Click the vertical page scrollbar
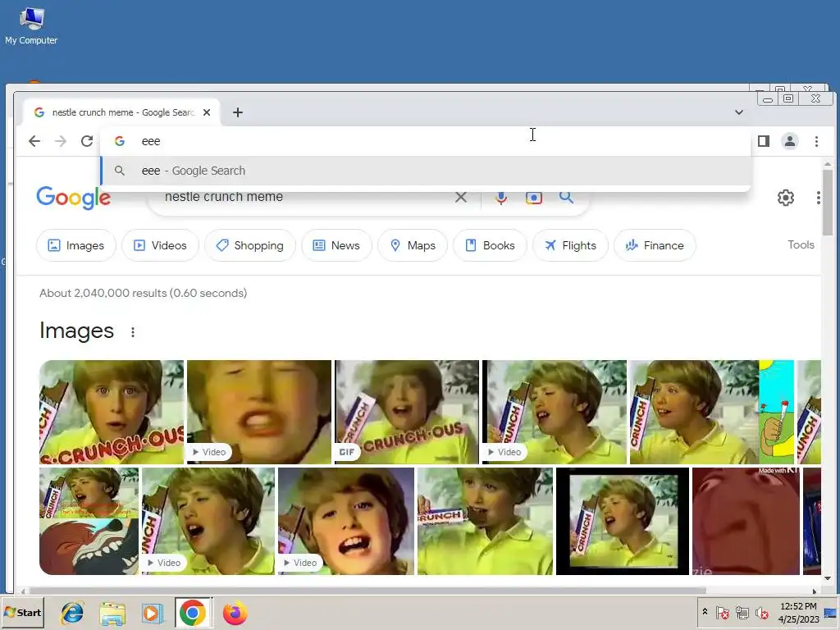Screen dimensions: 840x630 tap(828, 203)
